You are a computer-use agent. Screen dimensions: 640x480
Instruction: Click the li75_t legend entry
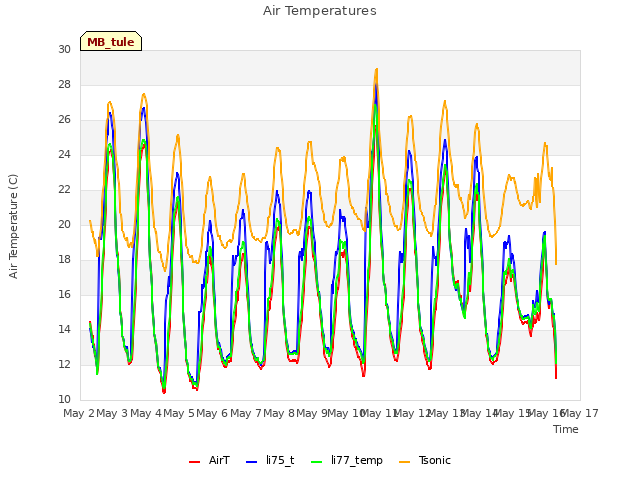(x=270, y=460)
